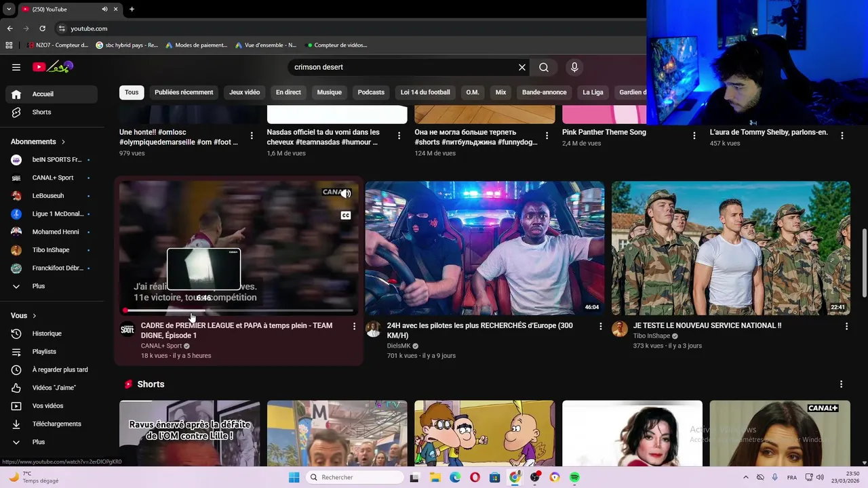The image size is (868, 488).
Task: Open options for JE TESTE LE NOUVEAU SERVICE video
Action: click(x=846, y=326)
